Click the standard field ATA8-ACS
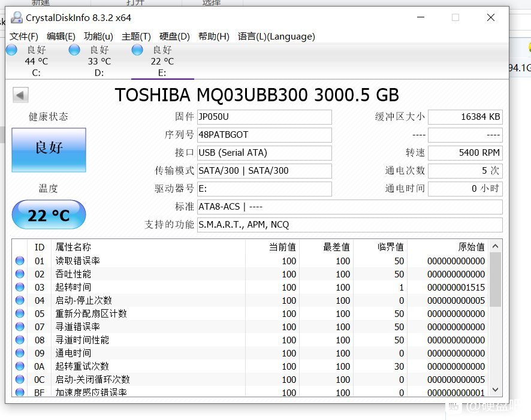The height and width of the screenshot is (420, 531). coord(350,207)
